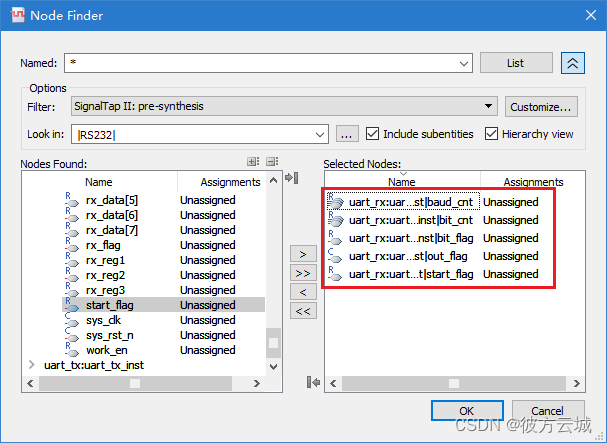Click Selected Nodes horizontal scrollbar right arrow

coord(576,383)
